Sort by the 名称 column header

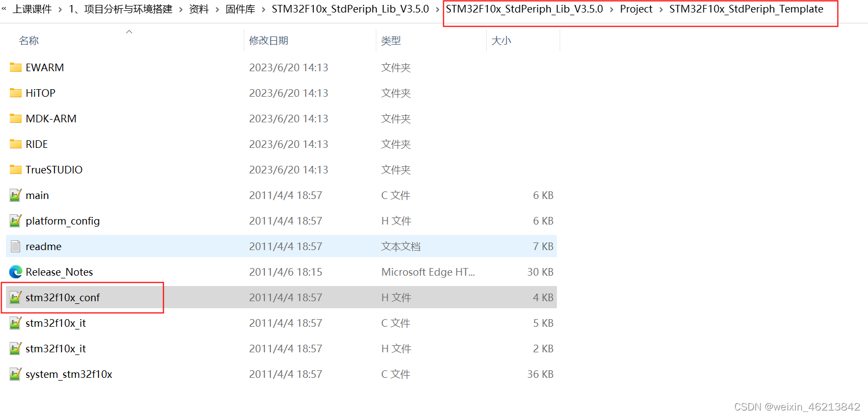pos(29,41)
